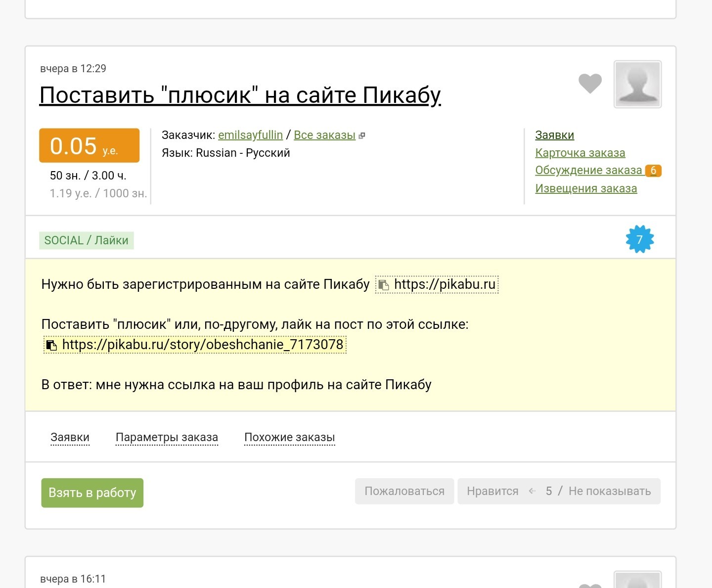Open Все заказы link
This screenshot has width=712, height=588.
click(324, 135)
